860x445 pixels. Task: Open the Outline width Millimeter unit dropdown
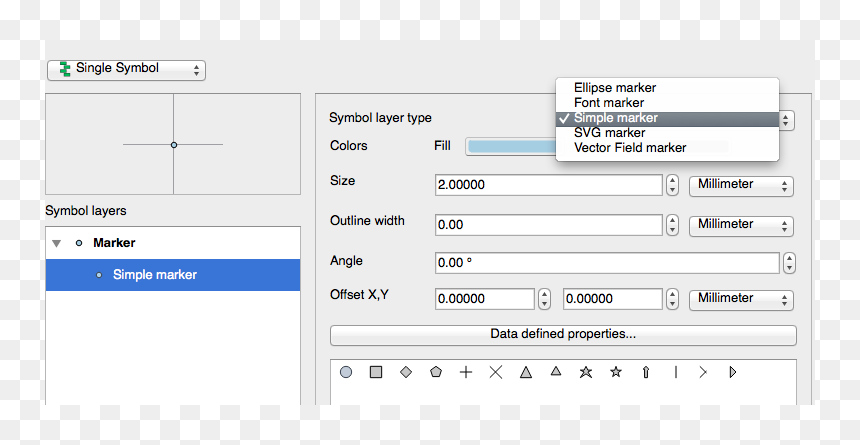point(741,225)
